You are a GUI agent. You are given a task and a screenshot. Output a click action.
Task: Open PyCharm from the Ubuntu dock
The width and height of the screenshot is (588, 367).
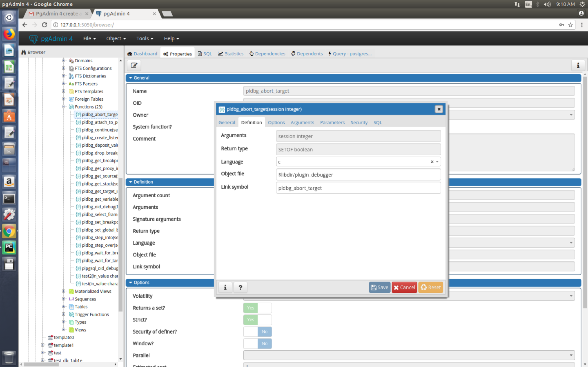tap(9, 247)
